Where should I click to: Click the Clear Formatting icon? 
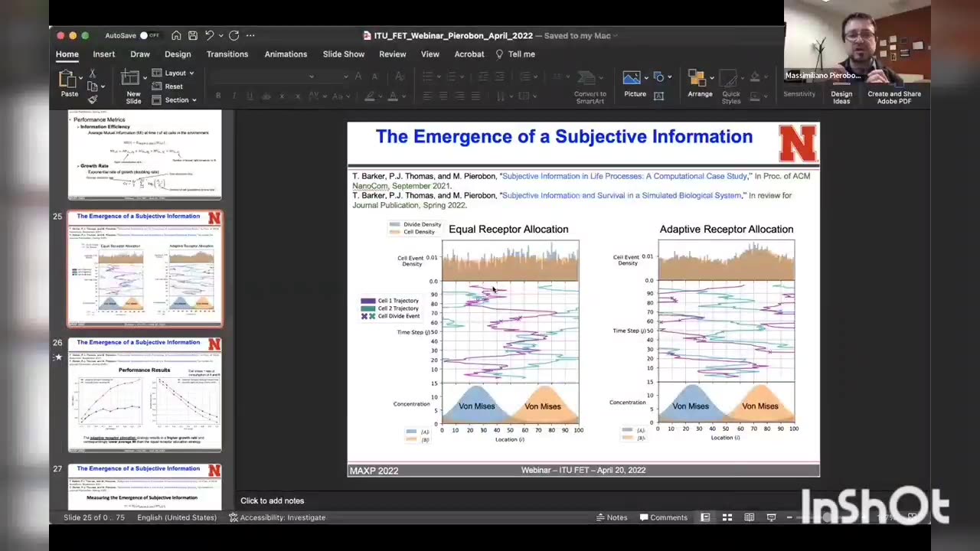point(399,76)
